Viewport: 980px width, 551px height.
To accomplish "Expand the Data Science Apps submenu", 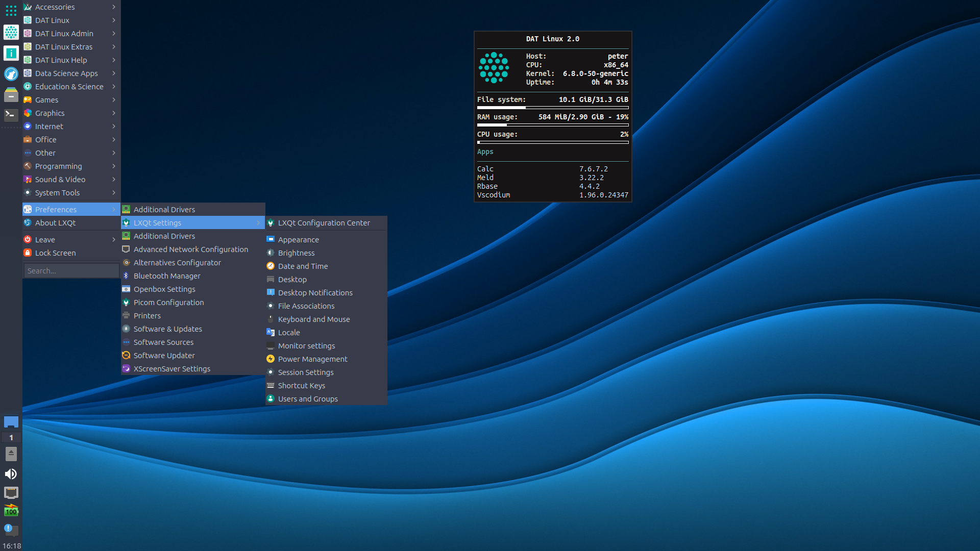I will point(71,73).
